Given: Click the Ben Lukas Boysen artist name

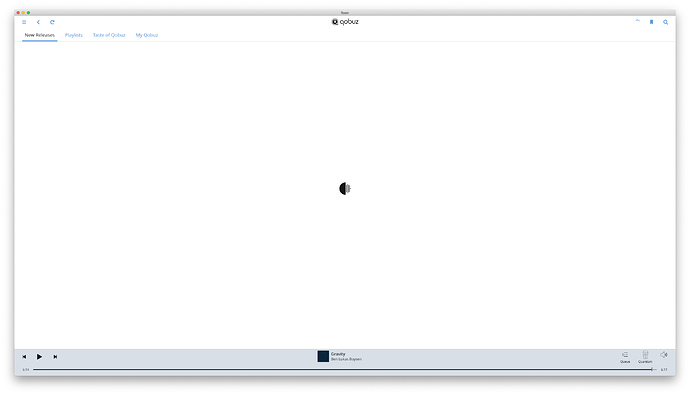Looking at the screenshot, I should [x=346, y=359].
